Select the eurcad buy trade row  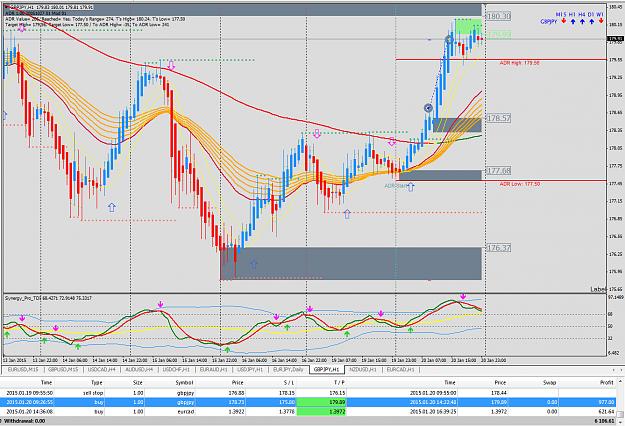(x=309, y=411)
